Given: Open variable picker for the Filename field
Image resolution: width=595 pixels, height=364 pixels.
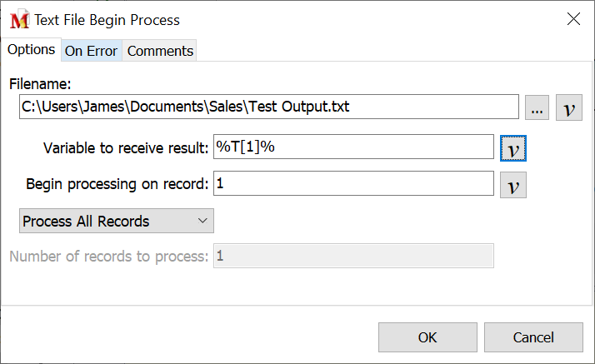Looking at the screenshot, I should coord(568,109).
